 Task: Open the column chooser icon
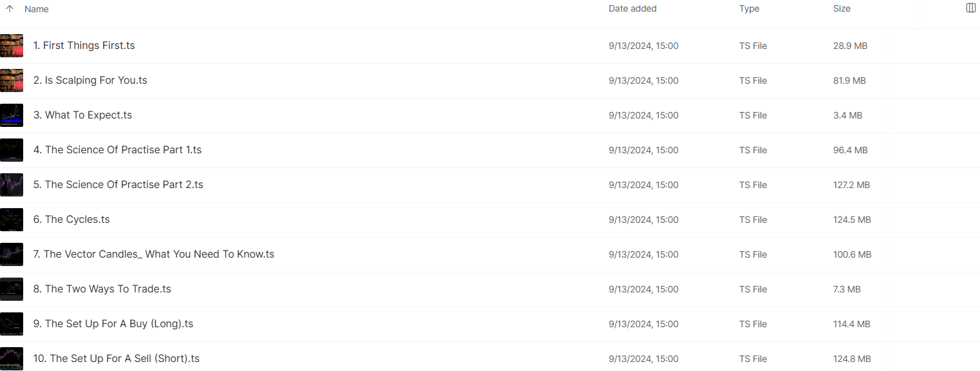[x=971, y=8]
